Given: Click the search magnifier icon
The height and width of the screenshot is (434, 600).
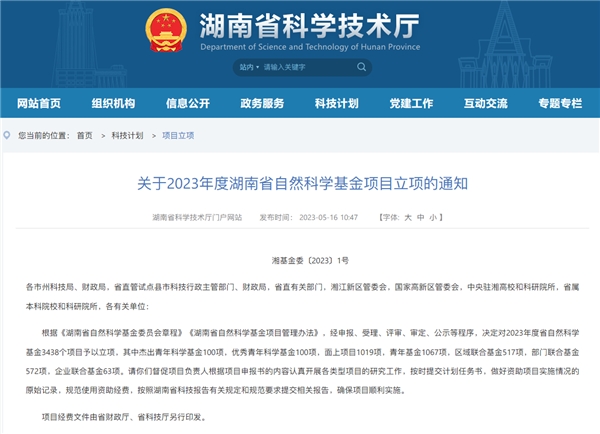Looking at the screenshot, I should coord(361,67).
